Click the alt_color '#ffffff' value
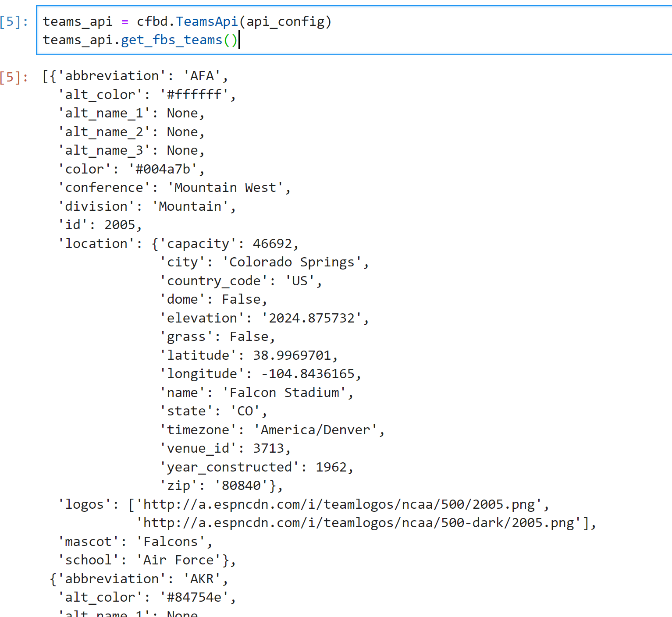This screenshot has height=617, width=672. [x=194, y=95]
